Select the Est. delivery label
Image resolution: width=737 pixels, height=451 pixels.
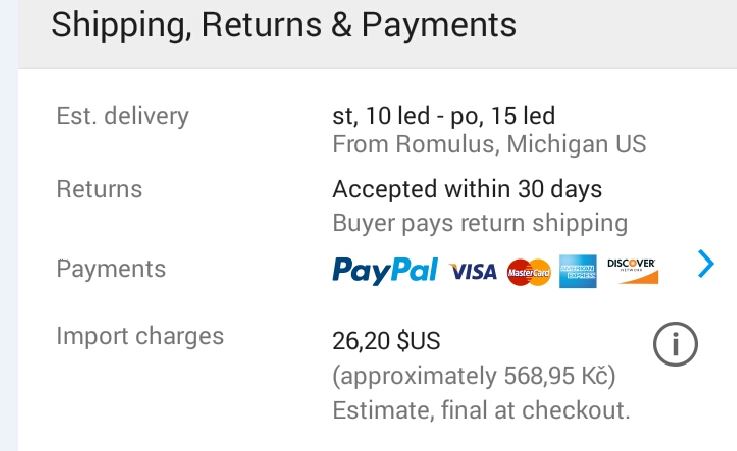pos(122,116)
